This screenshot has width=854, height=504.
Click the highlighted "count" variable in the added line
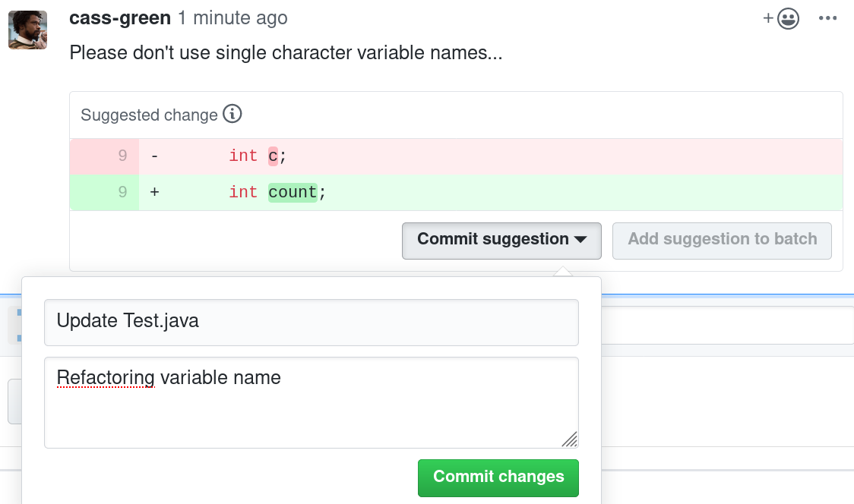click(293, 192)
